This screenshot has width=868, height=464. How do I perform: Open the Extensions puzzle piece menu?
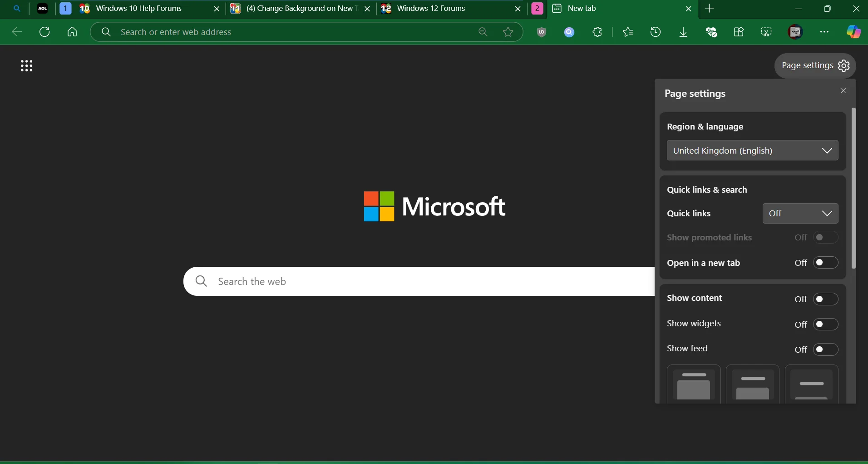pyautogui.click(x=597, y=32)
